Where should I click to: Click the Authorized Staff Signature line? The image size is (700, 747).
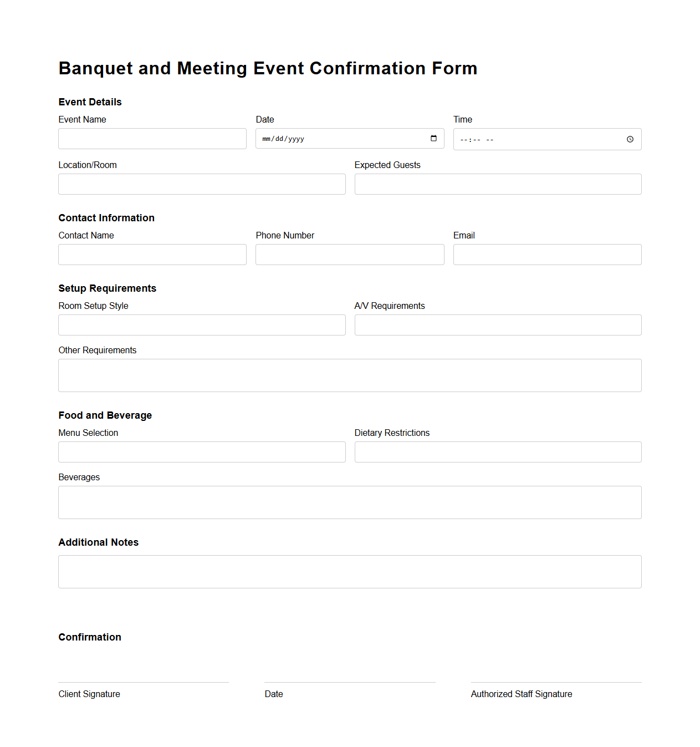(556, 681)
